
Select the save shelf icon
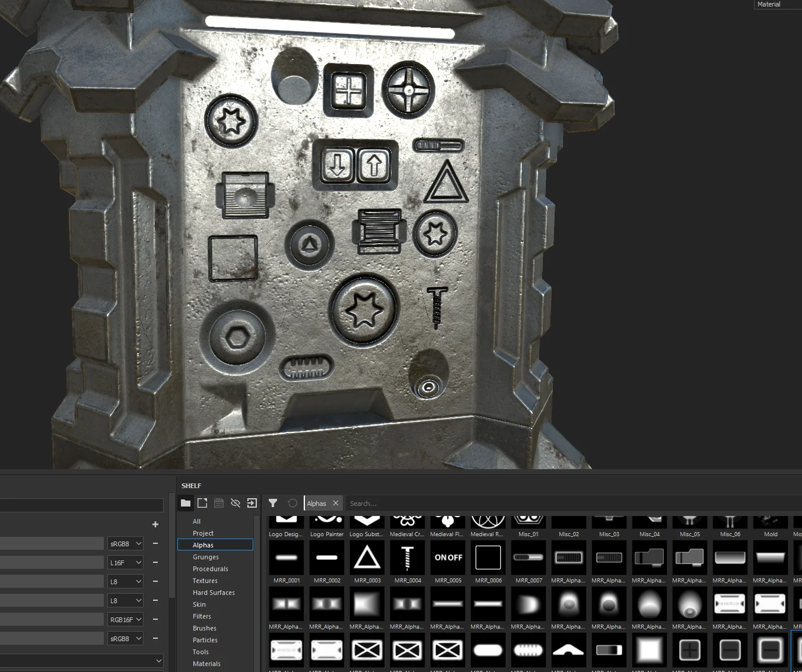[x=219, y=503]
